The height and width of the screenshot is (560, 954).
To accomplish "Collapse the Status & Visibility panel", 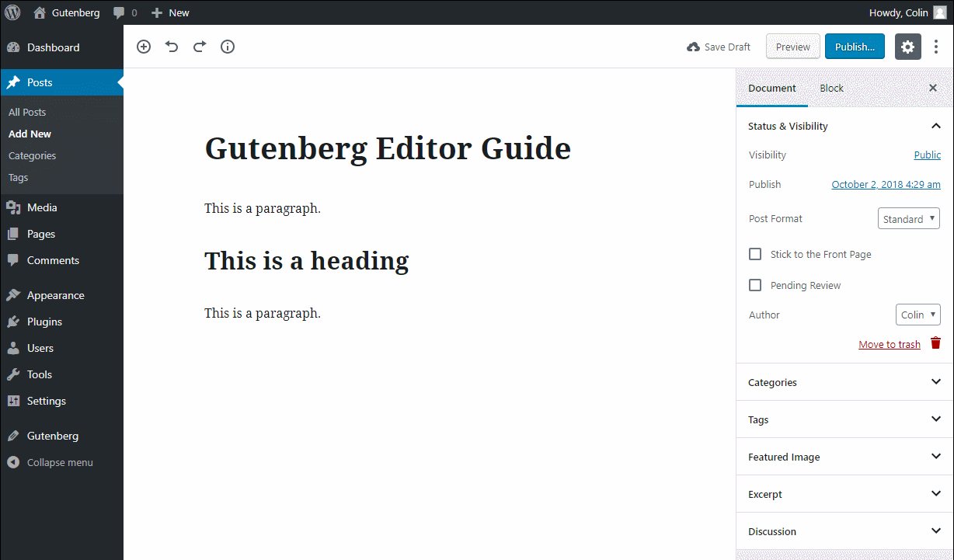I will [844, 126].
